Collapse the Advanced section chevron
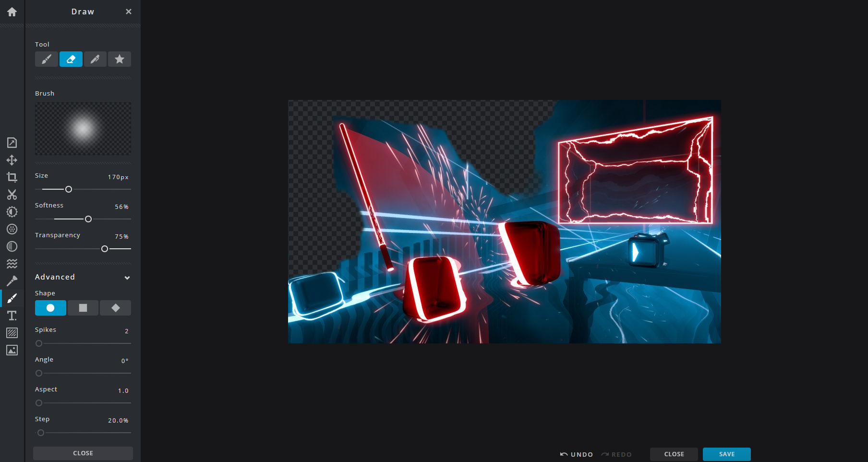The height and width of the screenshot is (462, 868). pyautogui.click(x=127, y=278)
